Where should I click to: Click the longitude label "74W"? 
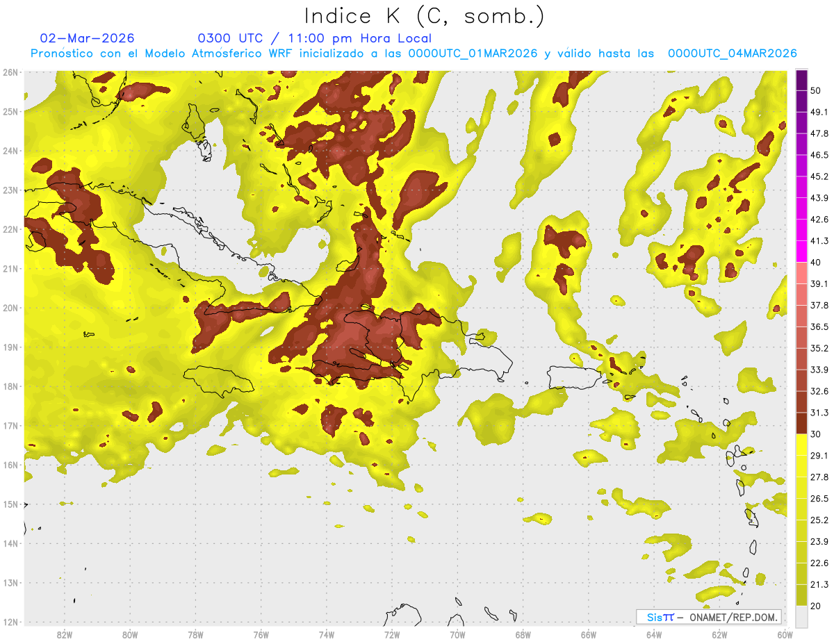pyautogui.click(x=327, y=635)
